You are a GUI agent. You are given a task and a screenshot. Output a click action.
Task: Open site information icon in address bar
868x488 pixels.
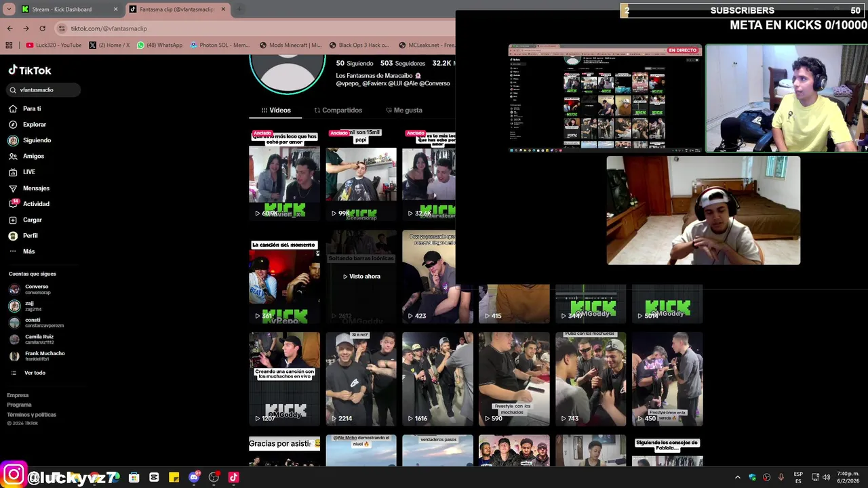[62, 28]
